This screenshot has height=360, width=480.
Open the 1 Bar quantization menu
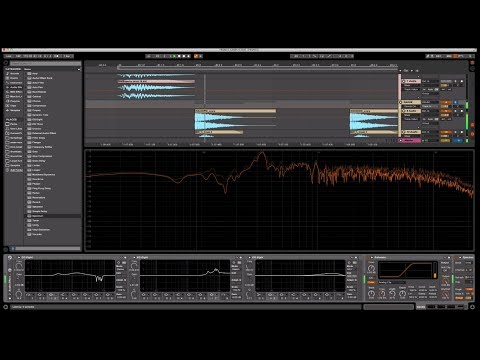tap(68, 56)
